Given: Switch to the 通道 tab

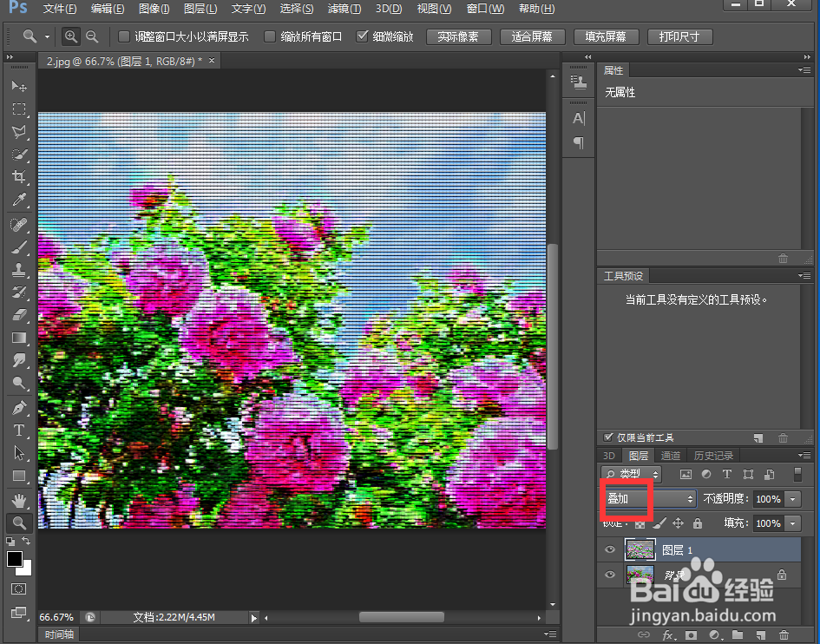Looking at the screenshot, I should [670, 455].
